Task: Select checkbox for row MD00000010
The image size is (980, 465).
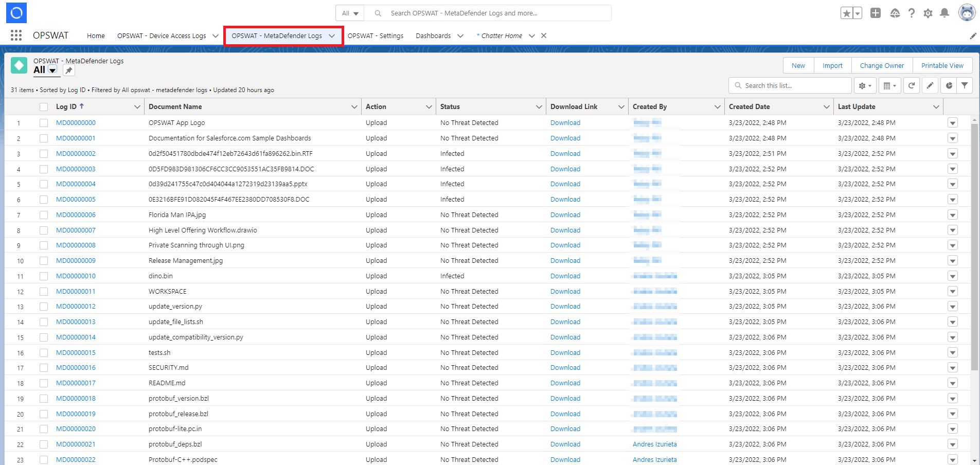Action: click(x=44, y=276)
